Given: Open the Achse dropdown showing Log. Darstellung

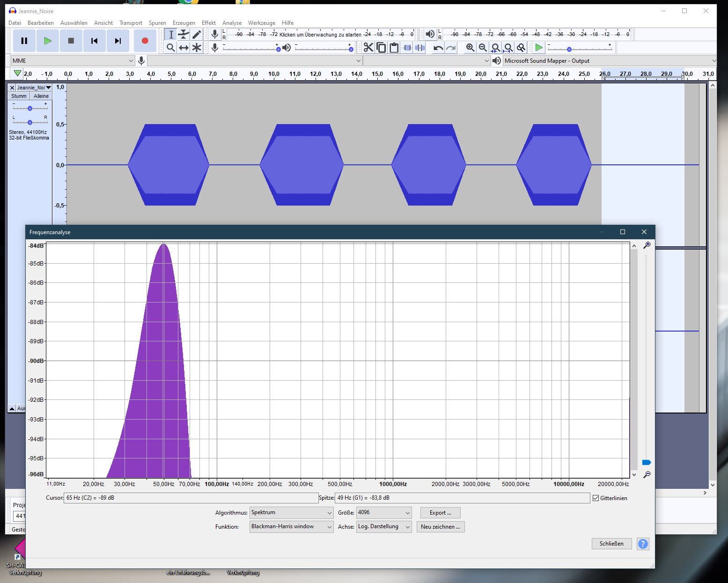Looking at the screenshot, I should point(383,527).
